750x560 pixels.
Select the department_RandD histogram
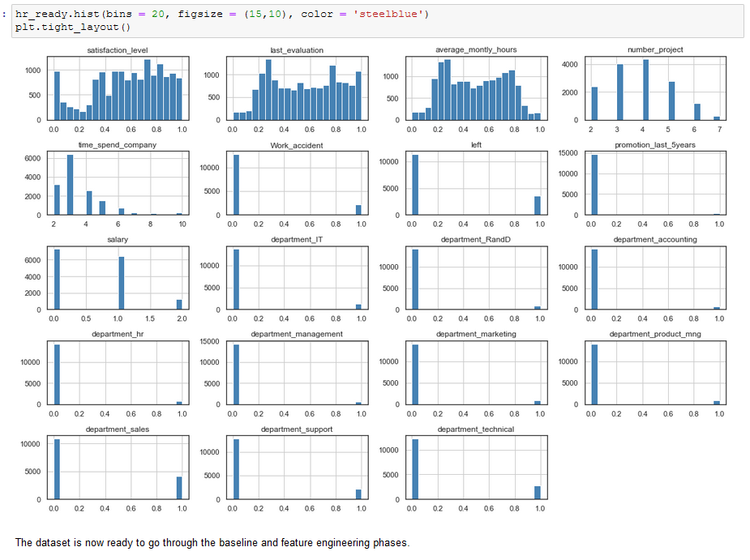[477, 278]
